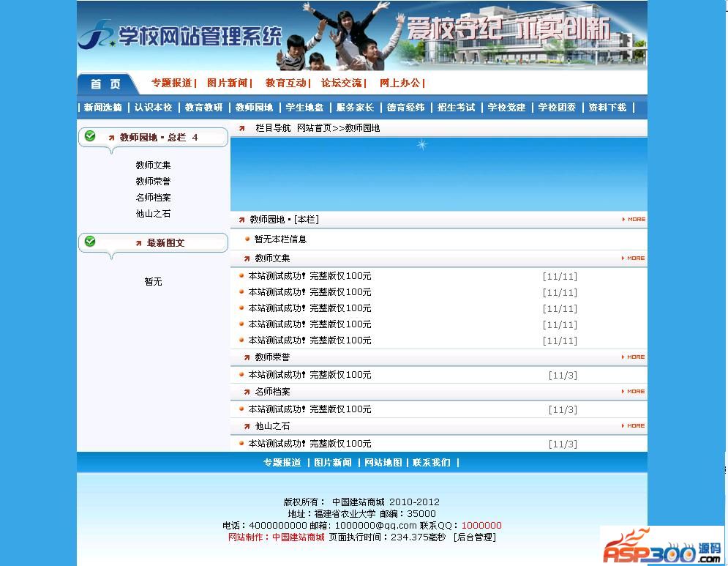Go to 新闻选摘 in the blue navigation bar

point(103,108)
